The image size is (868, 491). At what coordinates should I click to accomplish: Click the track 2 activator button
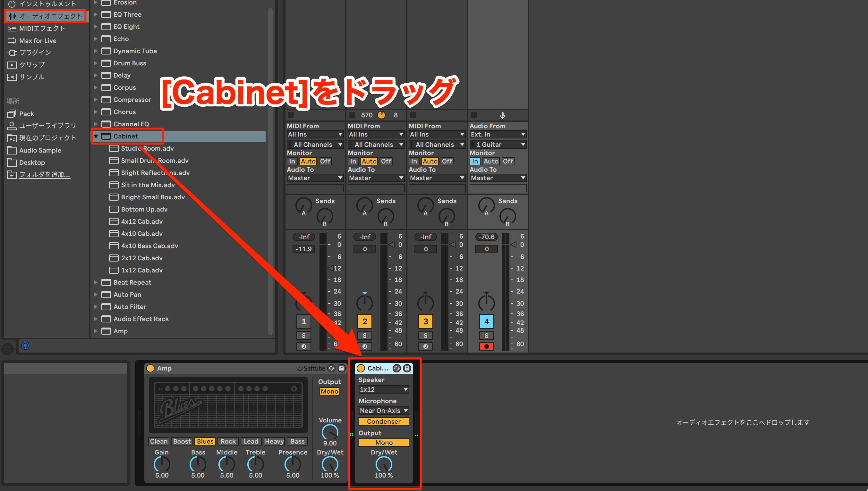(364, 322)
